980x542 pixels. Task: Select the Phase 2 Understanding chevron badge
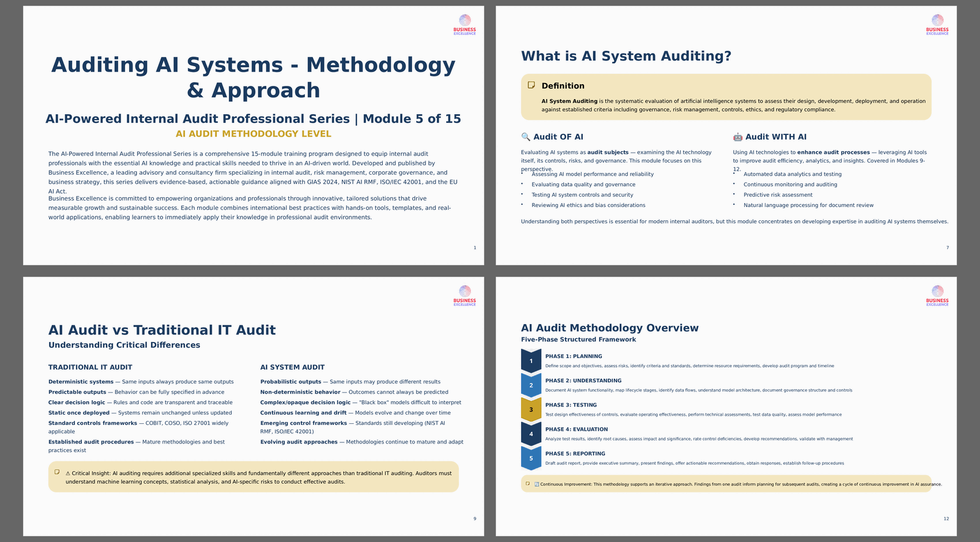point(531,385)
